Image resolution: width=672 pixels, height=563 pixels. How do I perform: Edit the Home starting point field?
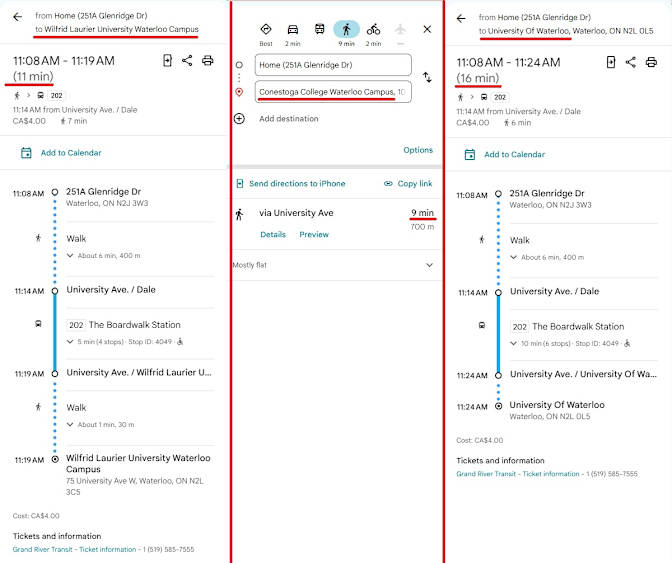pyautogui.click(x=333, y=65)
